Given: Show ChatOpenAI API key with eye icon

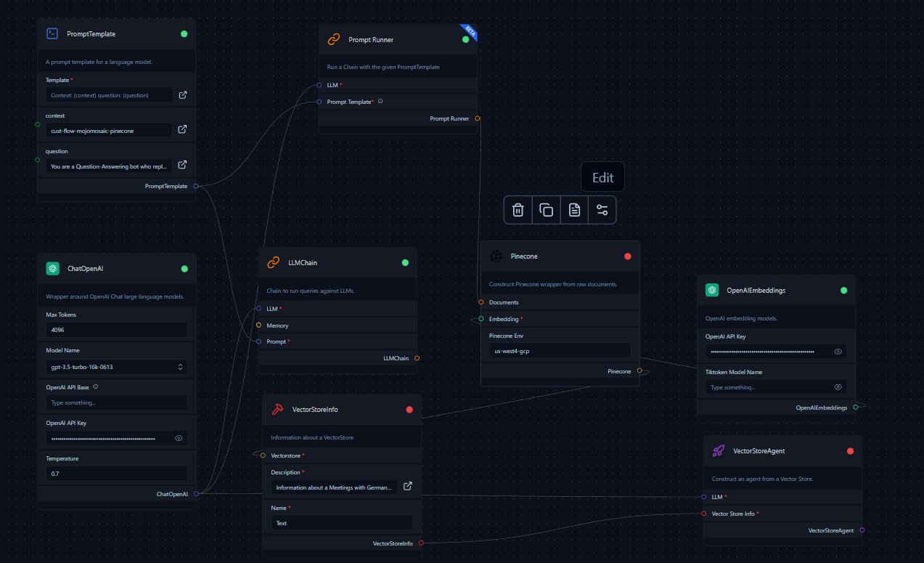Looking at the screenshot, I should [179, 438].
